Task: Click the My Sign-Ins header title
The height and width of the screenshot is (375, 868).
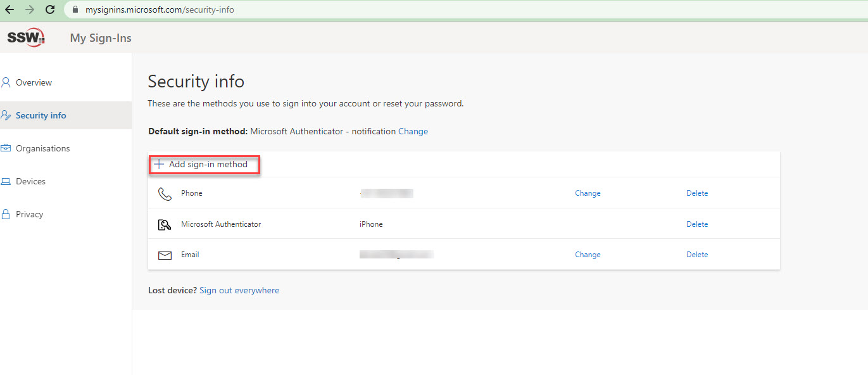Action: (101, 38)
